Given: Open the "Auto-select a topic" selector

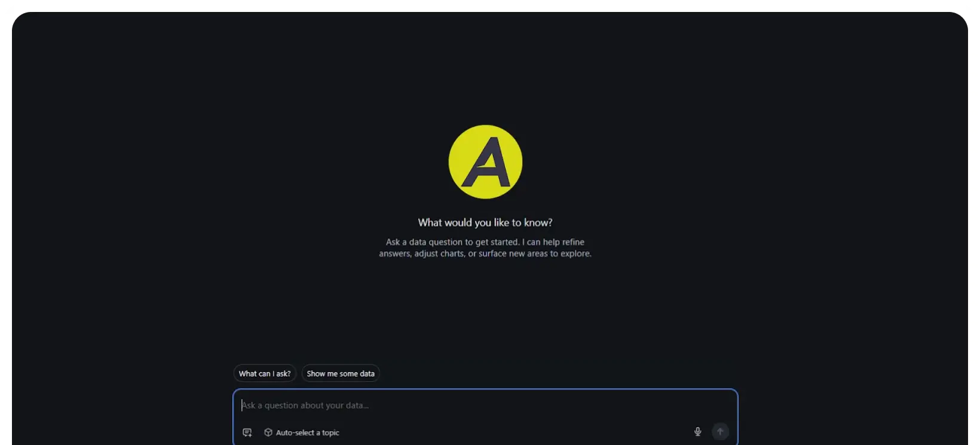Looking at the screenshot, I should [x=302, y=432].
